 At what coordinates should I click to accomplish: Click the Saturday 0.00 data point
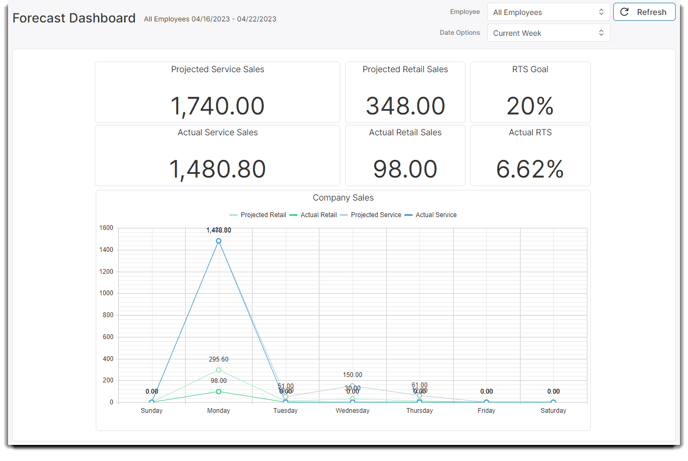(x=553, y=401)
